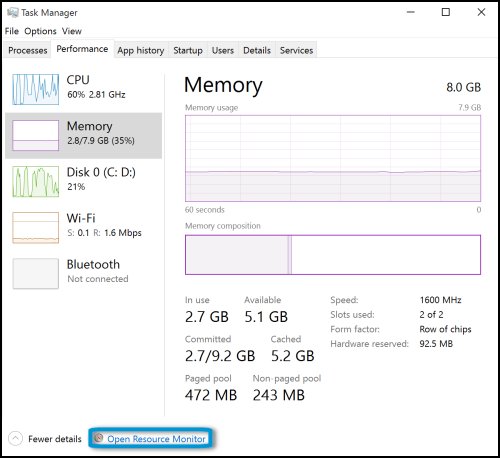Screen dimensions: 500x458
Task: Collapse view with Fewer details arrow
Action: coord(15,439)
